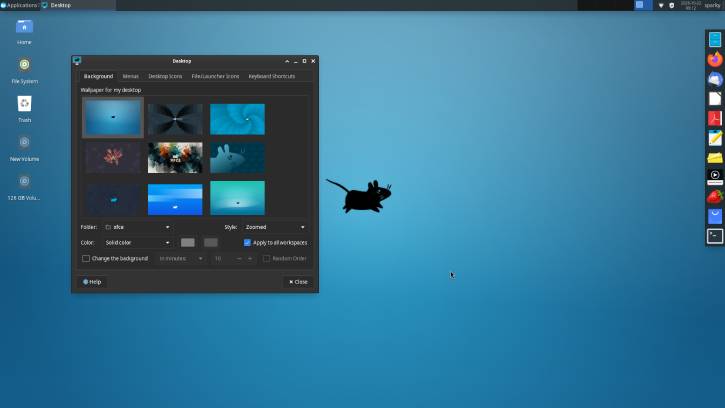Switch to the Desktop Icons tab

tap(165, 76)
